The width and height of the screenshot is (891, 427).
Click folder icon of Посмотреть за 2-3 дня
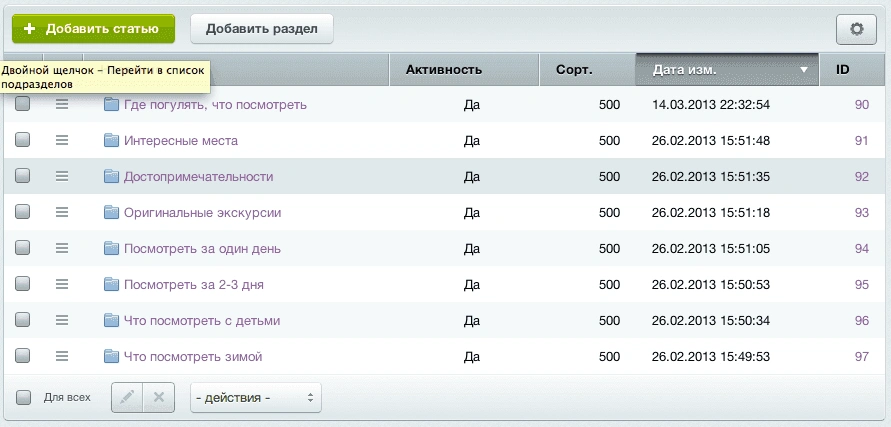(x=111, y=284)
